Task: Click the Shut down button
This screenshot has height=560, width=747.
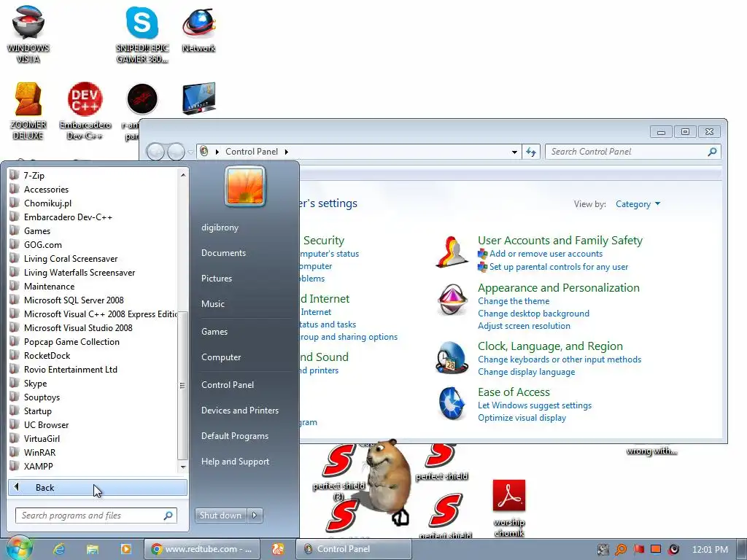Action: click(221, 516)
